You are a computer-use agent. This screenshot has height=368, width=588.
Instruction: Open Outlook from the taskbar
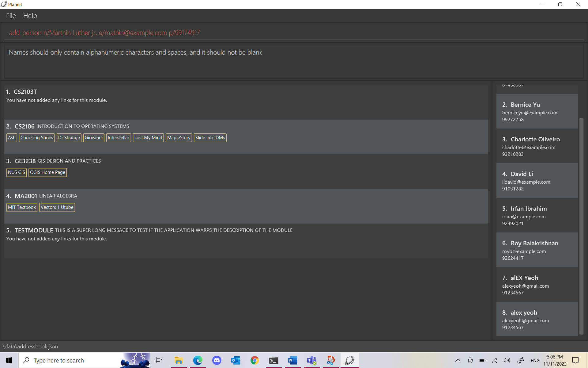236,360
